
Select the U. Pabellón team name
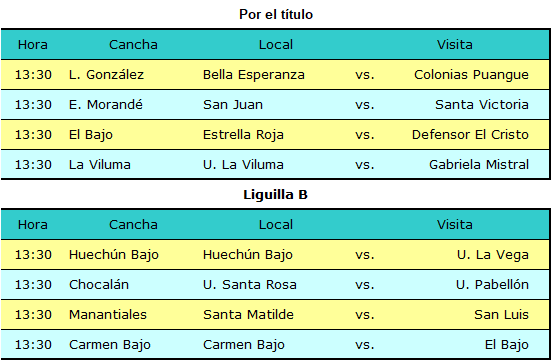(x=492, y=284)
